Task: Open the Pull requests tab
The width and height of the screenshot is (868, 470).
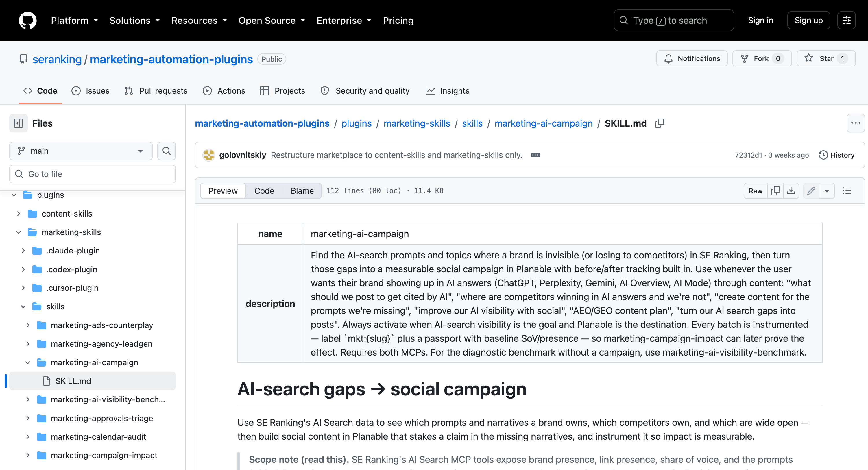Action: (156, 91)
